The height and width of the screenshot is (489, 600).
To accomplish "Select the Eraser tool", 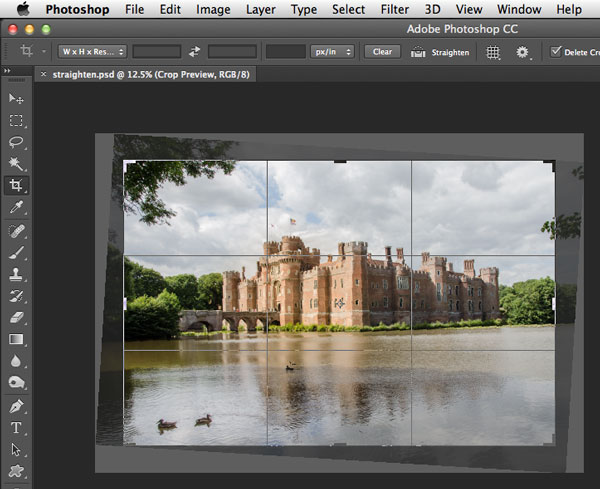I will [16, 317].
